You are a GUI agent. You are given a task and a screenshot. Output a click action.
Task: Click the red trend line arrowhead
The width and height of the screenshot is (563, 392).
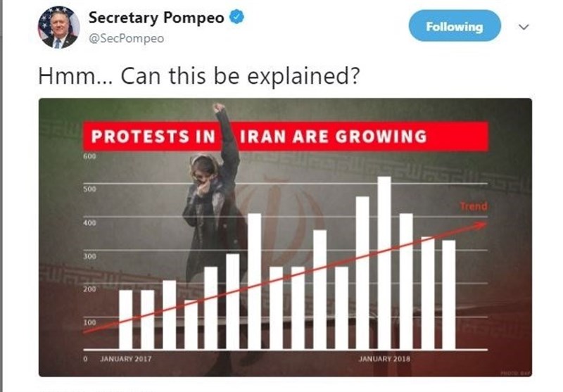tap(481, 225)
